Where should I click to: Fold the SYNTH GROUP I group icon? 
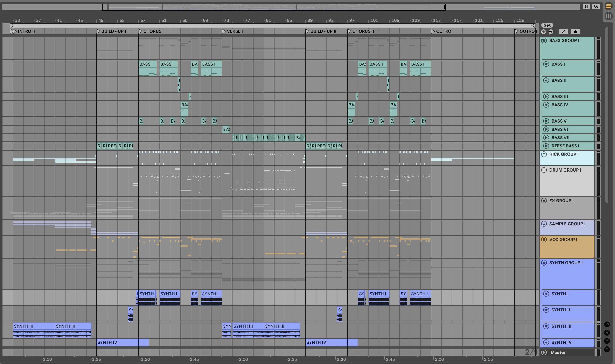(544, 263)
